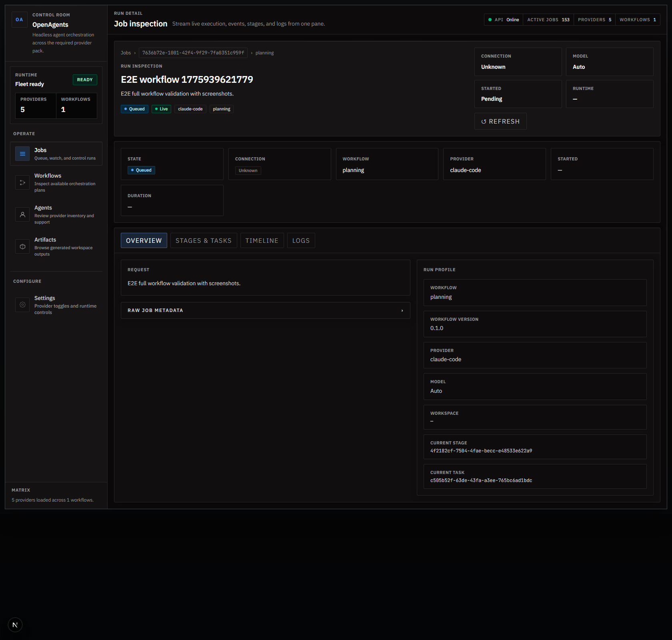The image size is (672, 640).
Task: Open the Logs tab
Action: [x=301, y=240]
